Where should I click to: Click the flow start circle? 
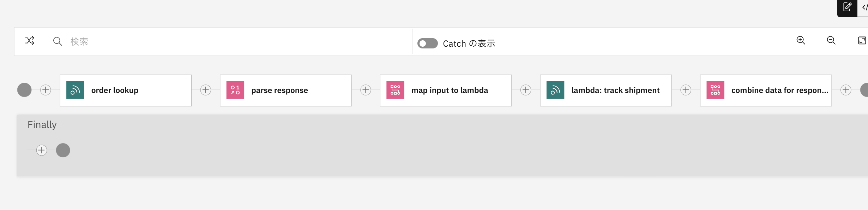(x=24, y=90)
